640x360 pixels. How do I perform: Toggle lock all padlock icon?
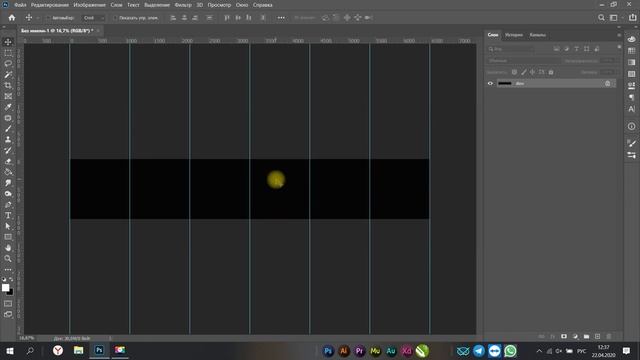[551, 72]
